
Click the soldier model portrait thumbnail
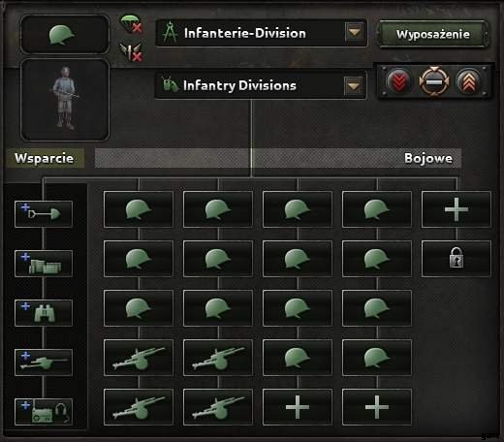(65, 100)
